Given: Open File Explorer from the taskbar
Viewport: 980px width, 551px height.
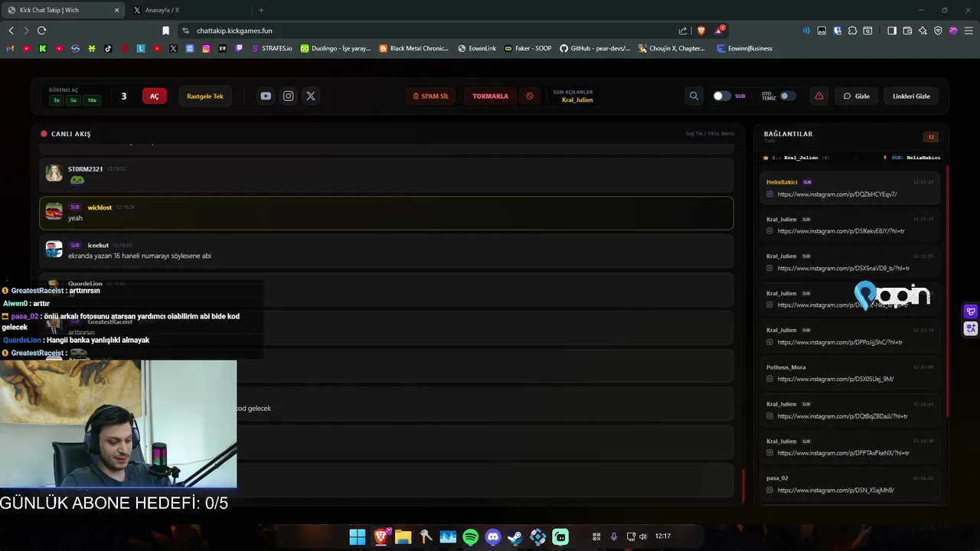Looking at the screenshot, I should (x=403, y=537).
